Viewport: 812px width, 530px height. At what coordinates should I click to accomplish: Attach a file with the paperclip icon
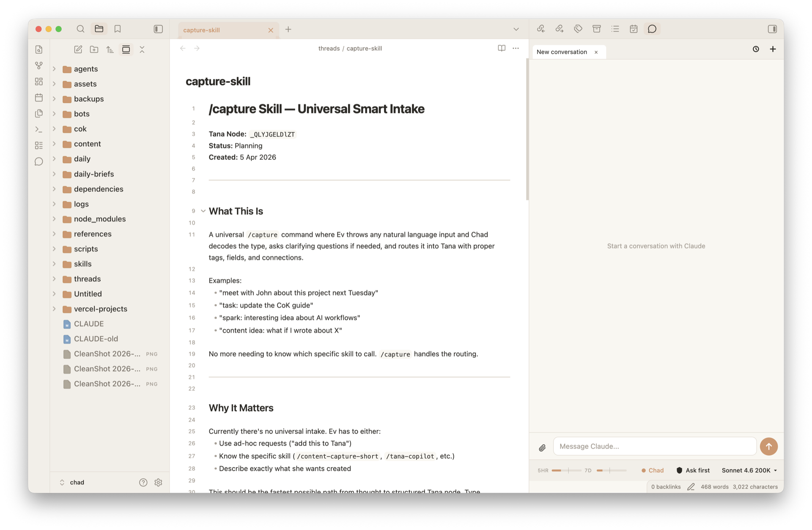coord(542,448)
